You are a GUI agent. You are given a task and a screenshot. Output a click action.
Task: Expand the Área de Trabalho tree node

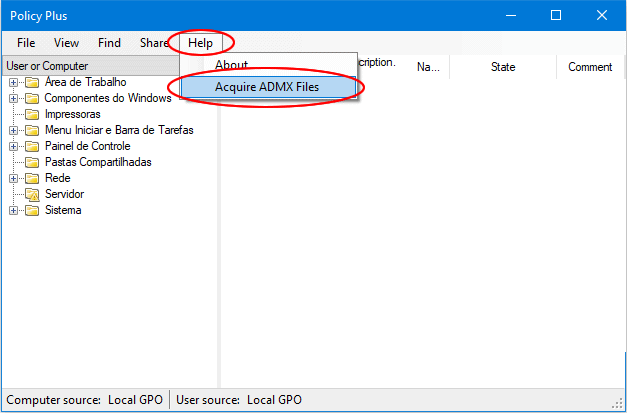13,82
